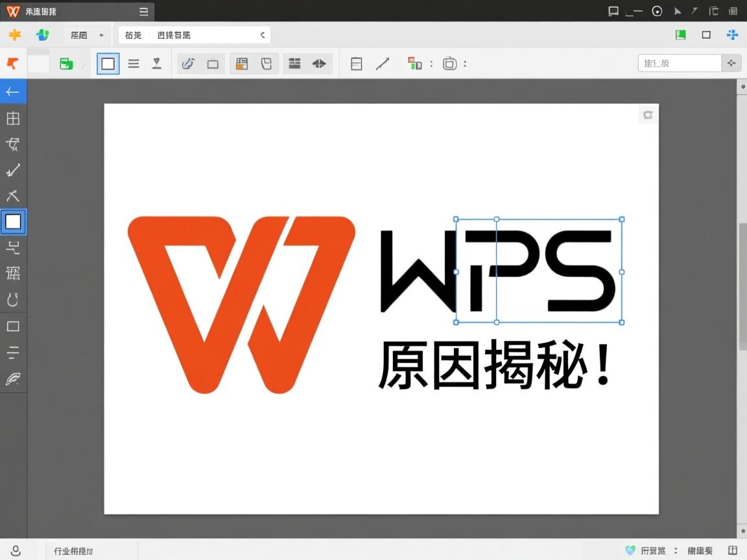Collapse the tab list using the chevron arrow

tap(262, 35)
